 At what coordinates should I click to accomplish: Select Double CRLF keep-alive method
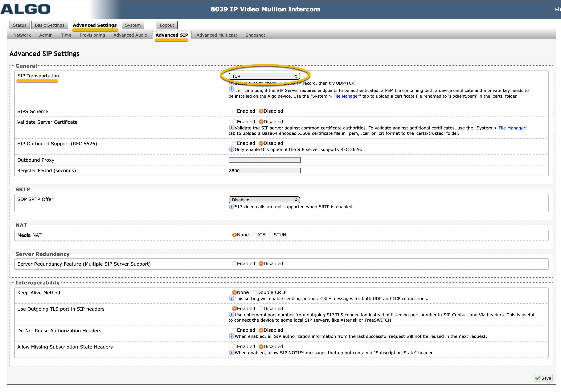tap(255, 292)
